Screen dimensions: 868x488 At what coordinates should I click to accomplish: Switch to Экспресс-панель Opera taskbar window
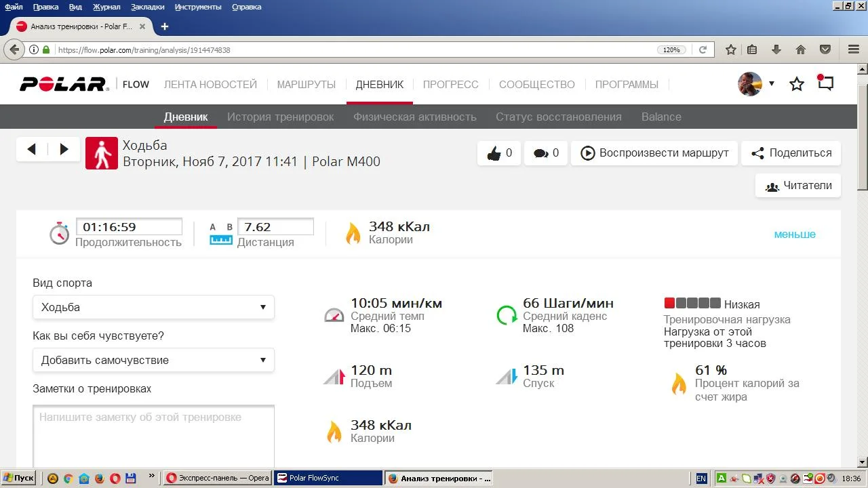pos(218,478)
